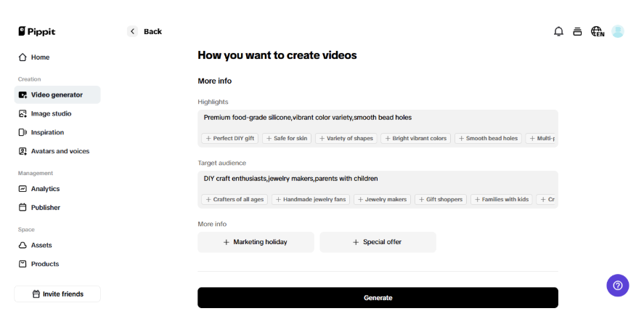Click the Pippit logo
This screenshot has width=644, height=319.
[x=37, y=31]
